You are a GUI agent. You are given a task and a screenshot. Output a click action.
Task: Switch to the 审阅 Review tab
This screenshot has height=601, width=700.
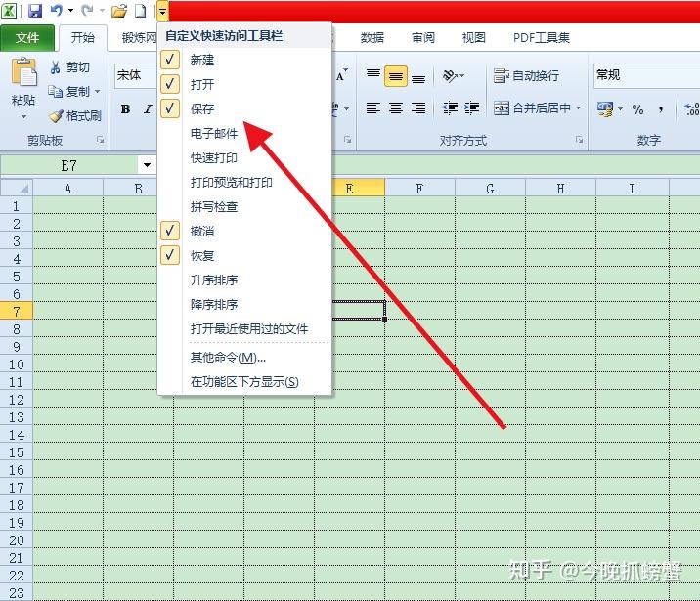coord(423,38)
